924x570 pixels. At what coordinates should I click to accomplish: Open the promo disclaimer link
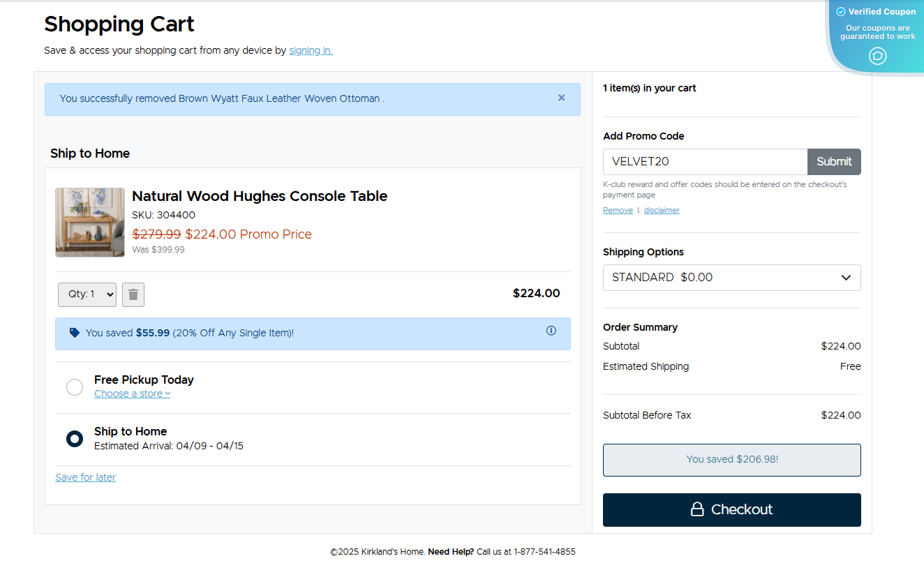[x=662, y=210]
